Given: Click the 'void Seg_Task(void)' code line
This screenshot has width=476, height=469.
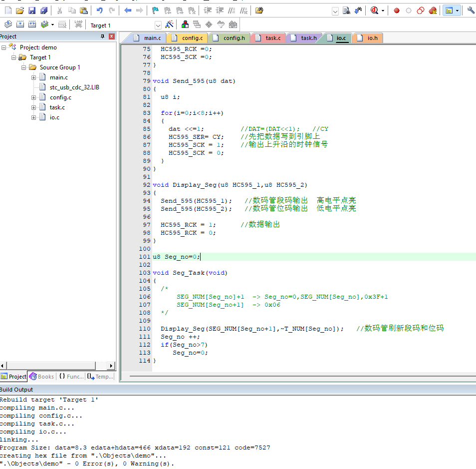Looking at the screenshot, I should 190,273.
